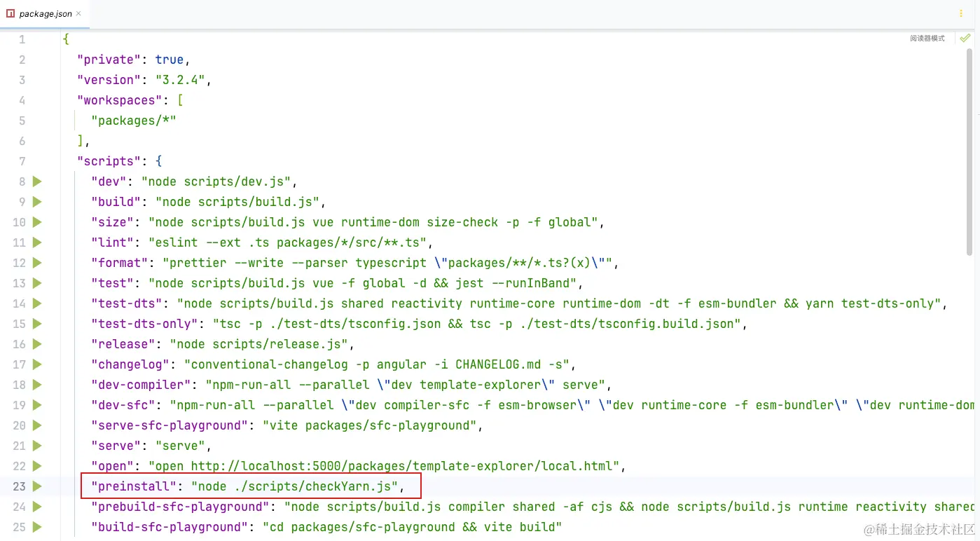980x541 pixels.
Task: Click the "dev-compiler" key text
Action: tap(141, 385)
